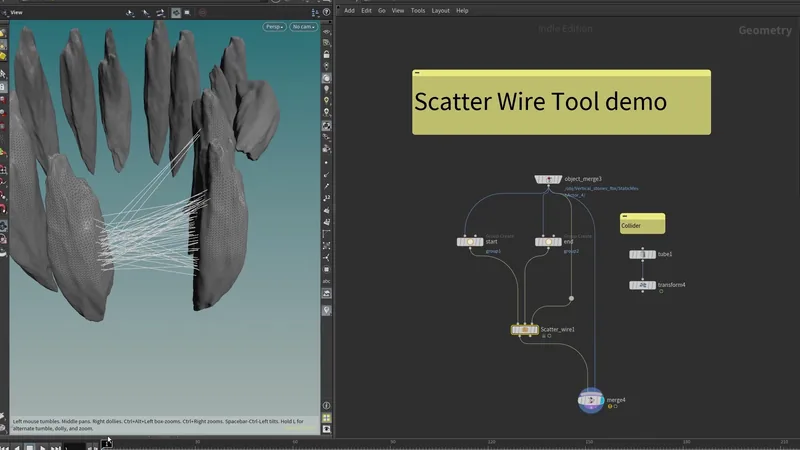800x450 pixels.
Task: Select the object_merge3 node
Action: point(548,179)
